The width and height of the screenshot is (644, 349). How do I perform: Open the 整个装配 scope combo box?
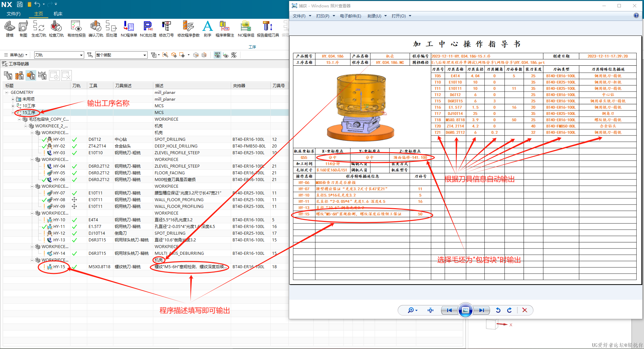(x=121, y=55)
